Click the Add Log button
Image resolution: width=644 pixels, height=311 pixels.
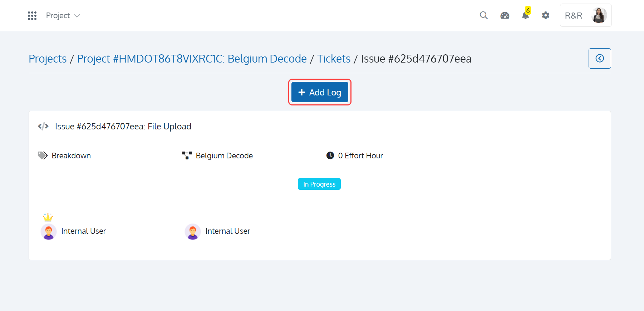point(320,92)
